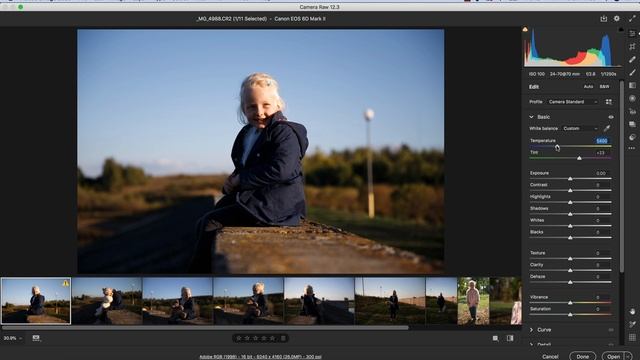640x360 pixels.
Task: Select the Hand tool
Action: [x=632, y=311]
